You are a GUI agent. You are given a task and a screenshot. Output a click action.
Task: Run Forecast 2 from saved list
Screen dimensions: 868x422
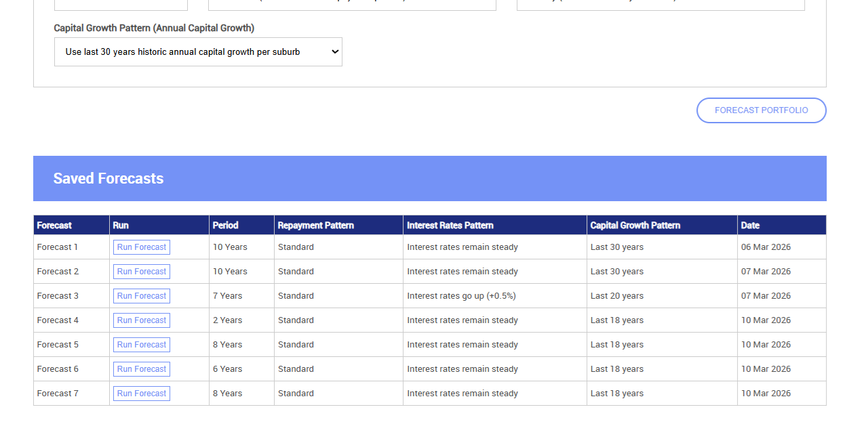coord(142,272)
